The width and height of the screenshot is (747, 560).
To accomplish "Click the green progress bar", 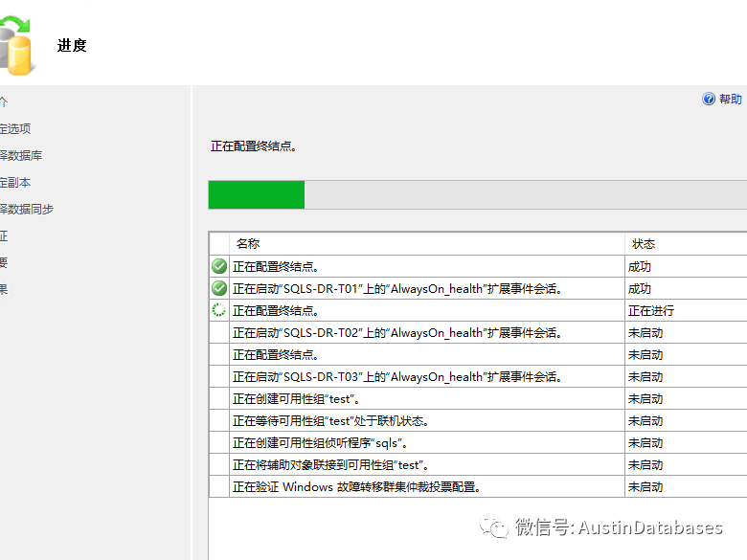I will 257,194.
